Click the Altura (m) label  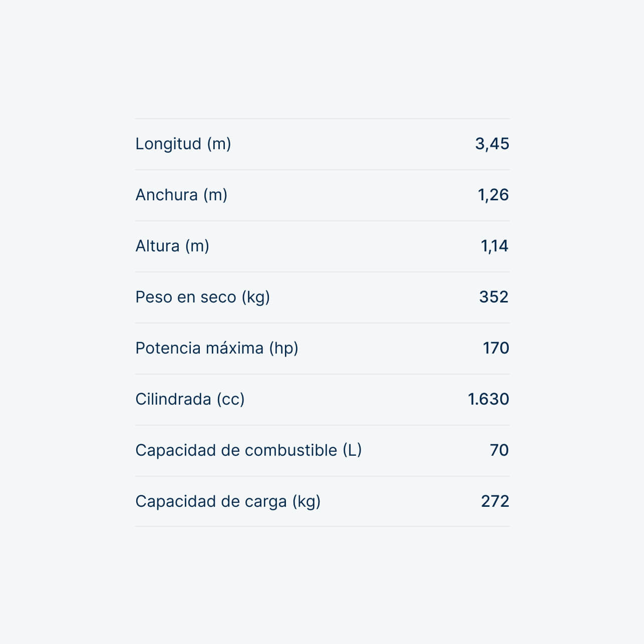(x=172, y=246)
